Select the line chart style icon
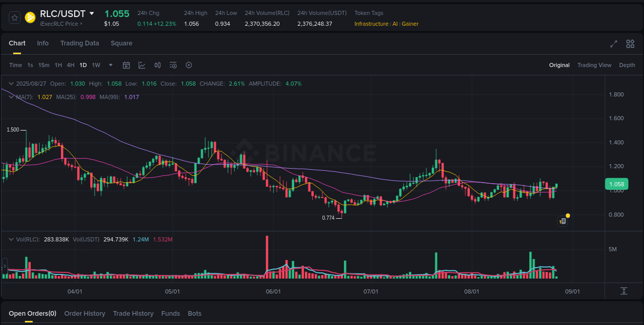Screen dimensions: 644x325 pyautogui.click(x=142, y=65)
